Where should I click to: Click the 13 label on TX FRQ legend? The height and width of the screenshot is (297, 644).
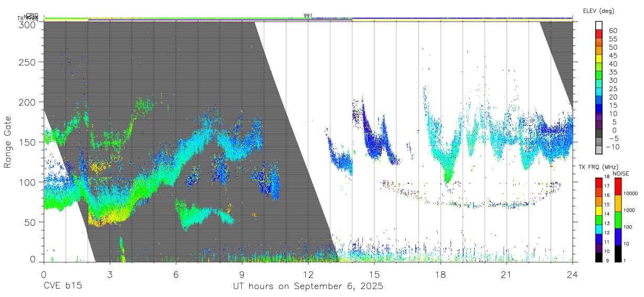tap(607, 223)
